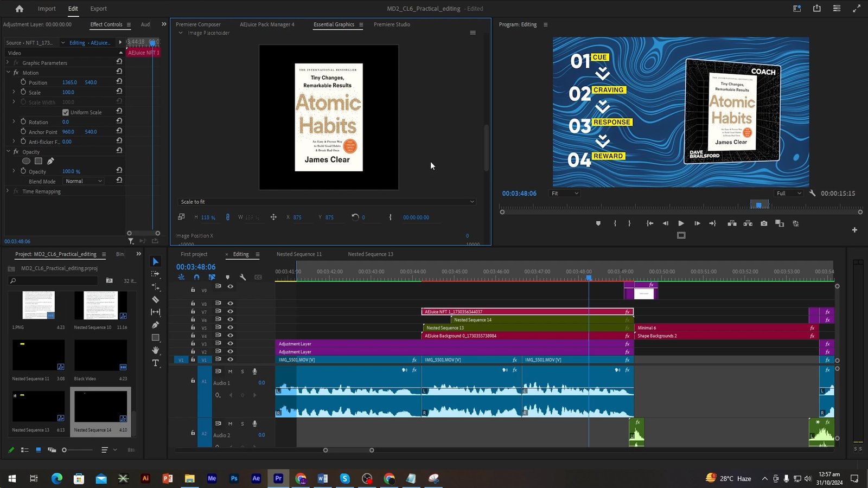The image size is (868, 488).
Task: Collapse the Motion effect
Action: tap(8, 72)
